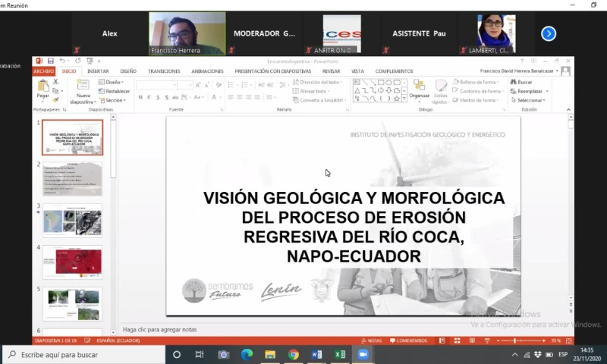The height and width of the screenshot is (364, 607).
Task: Collapse the ribbon with the chevron
Action: click(x=568, y=110)
